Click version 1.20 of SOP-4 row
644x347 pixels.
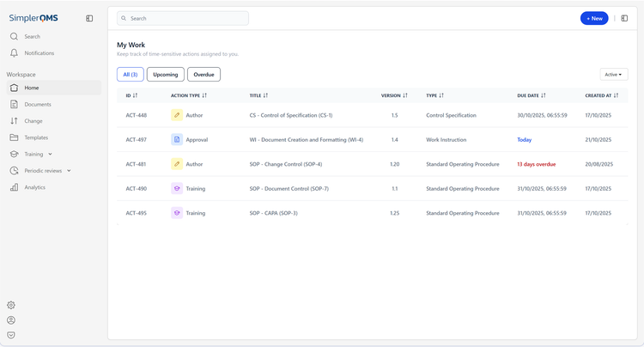point(394,164)
